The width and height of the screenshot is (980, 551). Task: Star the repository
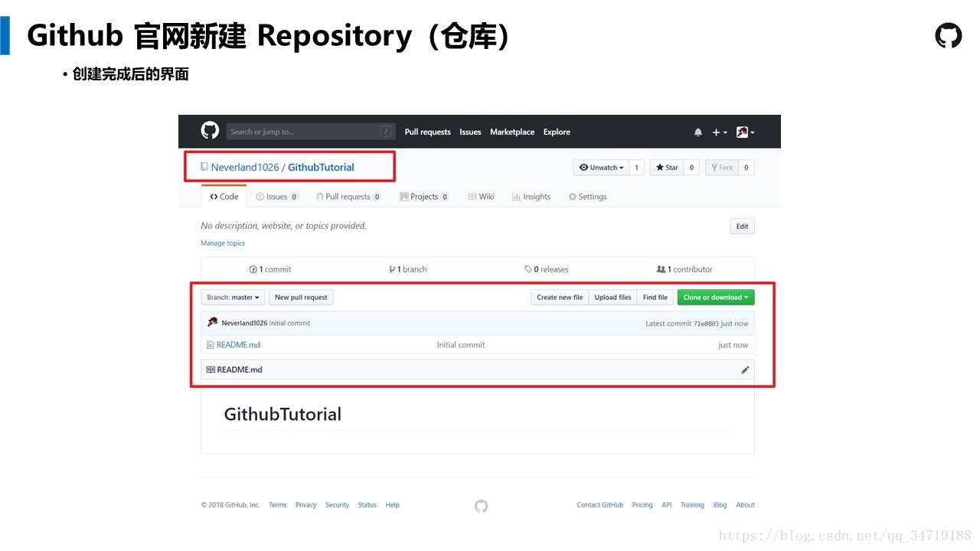(x=667, y=168)
